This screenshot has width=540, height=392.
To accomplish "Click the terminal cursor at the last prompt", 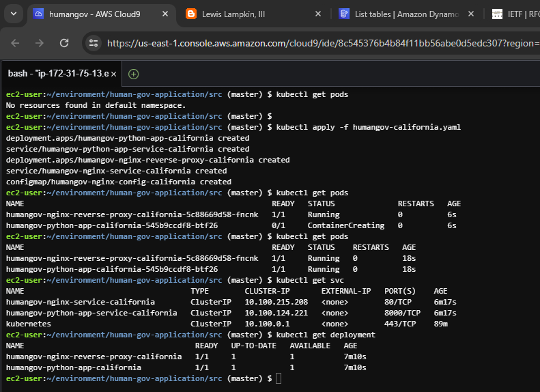I will pos(279,378).
